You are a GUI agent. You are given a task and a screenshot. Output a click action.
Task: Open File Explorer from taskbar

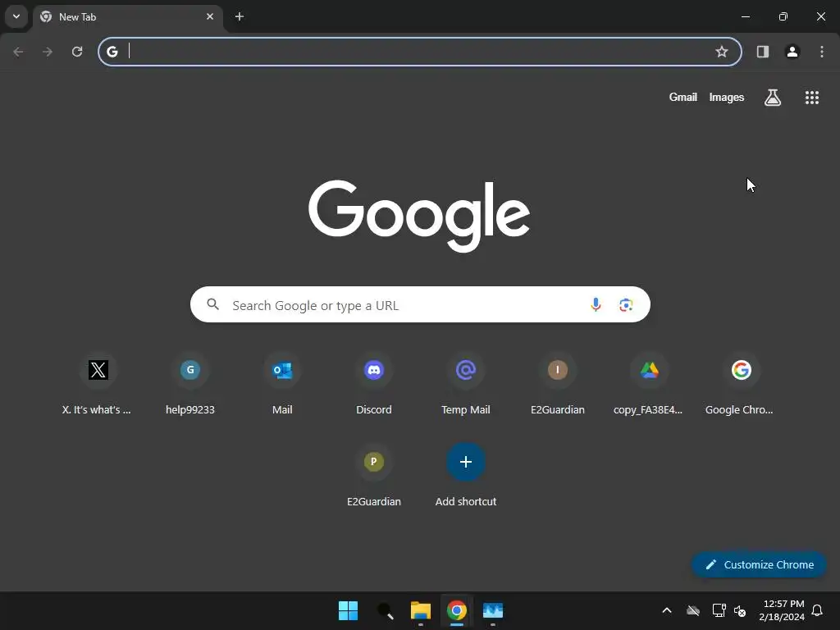(421, 610)
